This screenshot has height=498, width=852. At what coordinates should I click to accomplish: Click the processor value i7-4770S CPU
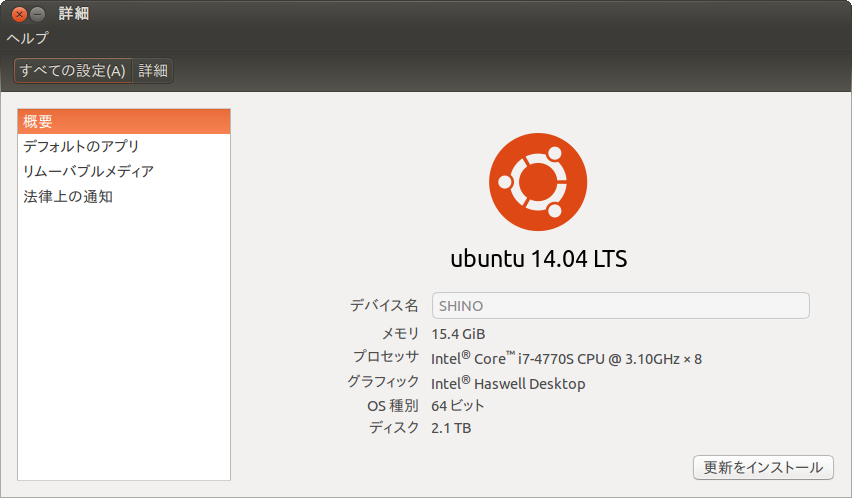pos(566,358)
